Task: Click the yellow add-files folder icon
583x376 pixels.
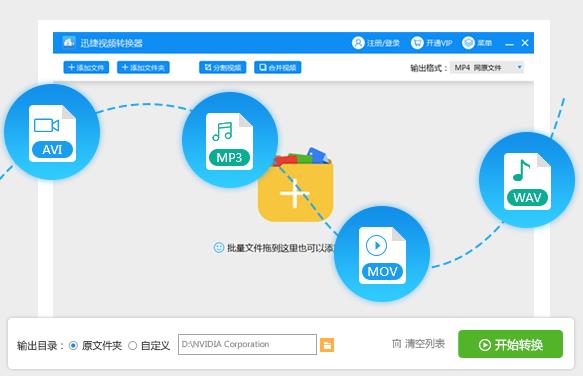Action: coord(295,185)
